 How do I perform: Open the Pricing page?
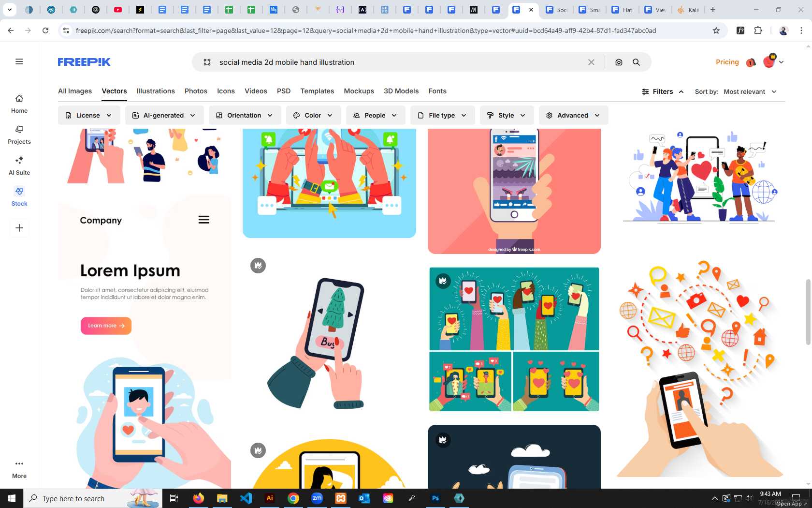click(727, 62)
